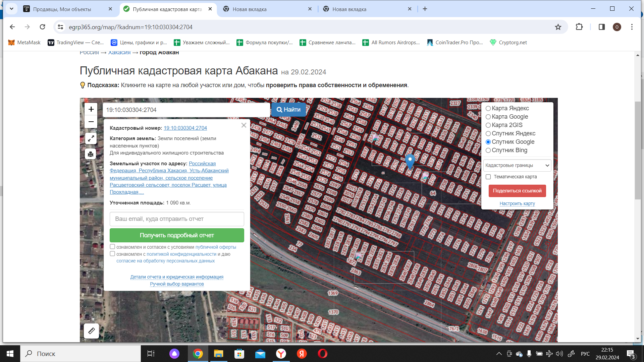644x362 pixels.
Task: Toggle fullscreen map expand icon
Action: click(91, 138)
